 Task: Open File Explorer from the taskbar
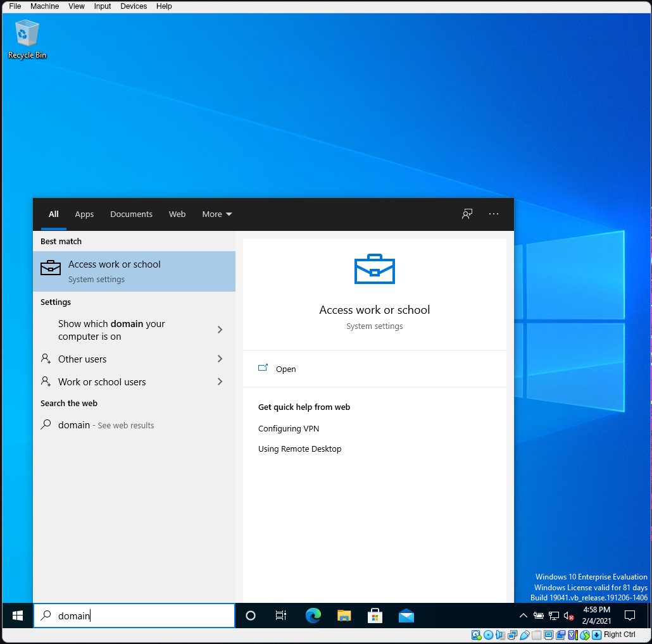click(x=344, y=616)
